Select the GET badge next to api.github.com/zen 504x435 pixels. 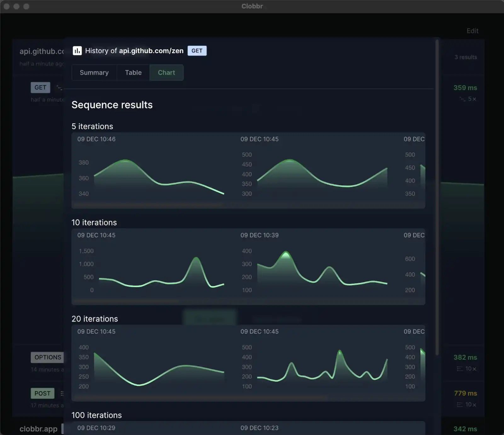coord(197,50)
